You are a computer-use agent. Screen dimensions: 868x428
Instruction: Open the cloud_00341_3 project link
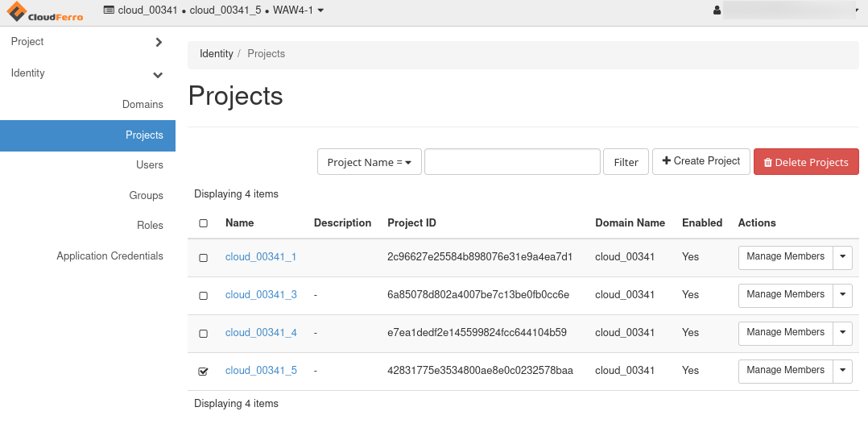(x=261, y=295)
